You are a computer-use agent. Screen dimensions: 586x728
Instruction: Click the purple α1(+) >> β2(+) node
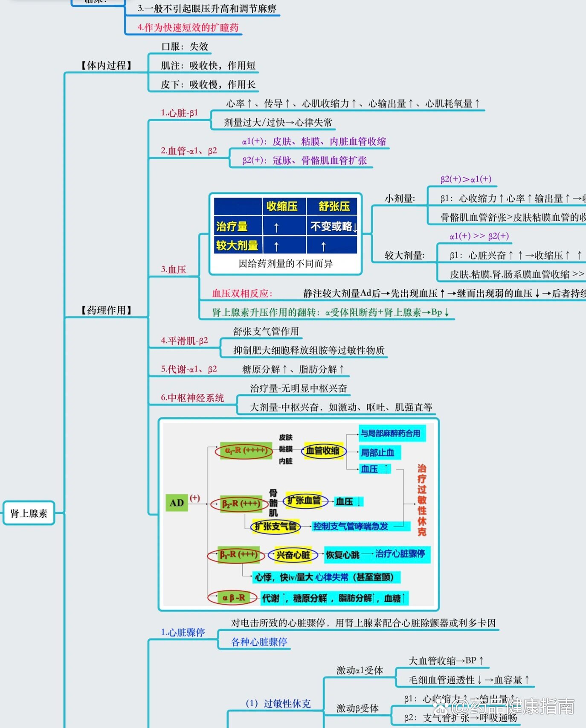[x=479, y=236]
